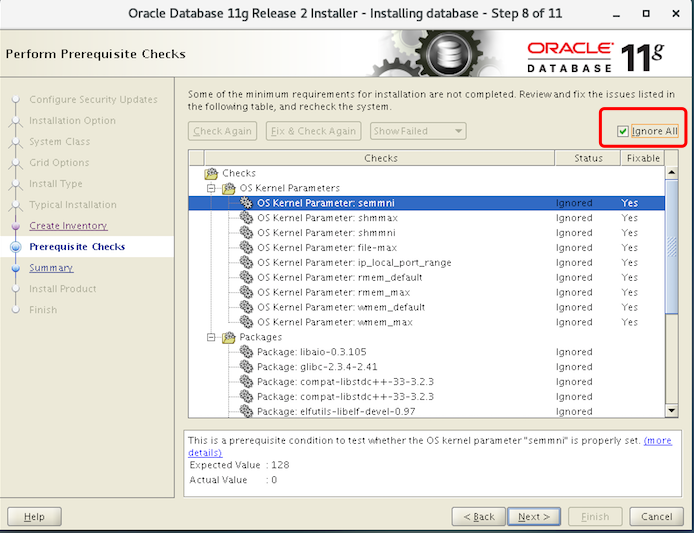The width and height of the screenshot is (694, 533).
Task: Maximize the installer window
Action: (x=646, y=14)
